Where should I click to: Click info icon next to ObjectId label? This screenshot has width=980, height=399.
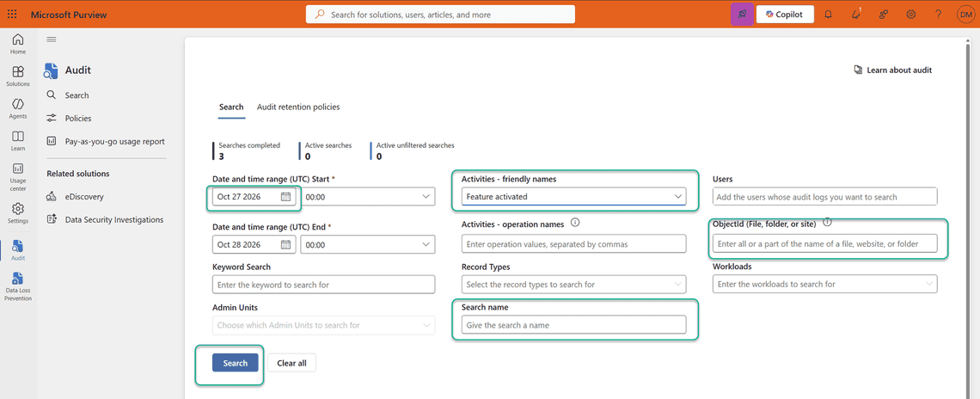828,222
